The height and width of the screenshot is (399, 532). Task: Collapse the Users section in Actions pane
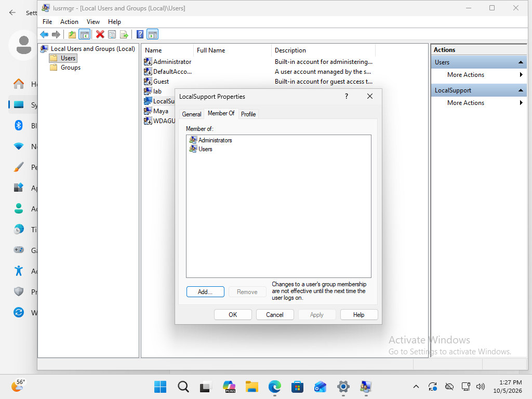[521, 62]
